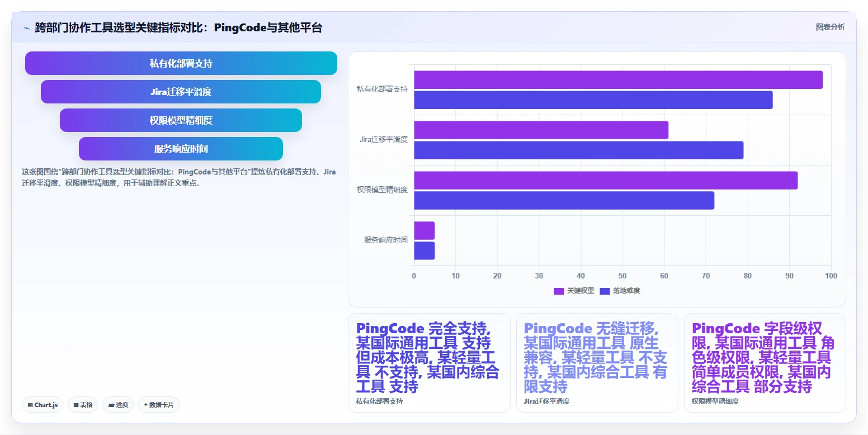Image resolution: width=868 pixels, height=435 pixels.
Task: Click the 关键权重 bar for 权限模型精细度
Action: click(606, 181)
